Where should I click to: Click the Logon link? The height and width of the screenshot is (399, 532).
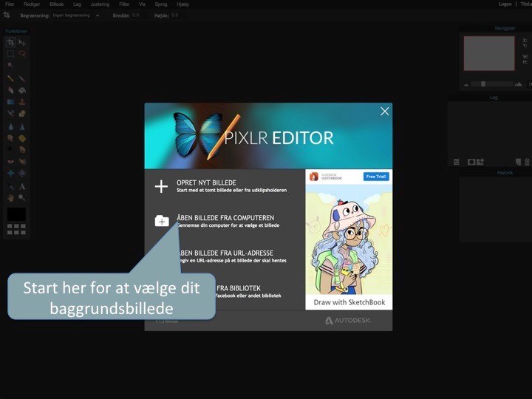point(505,4)
